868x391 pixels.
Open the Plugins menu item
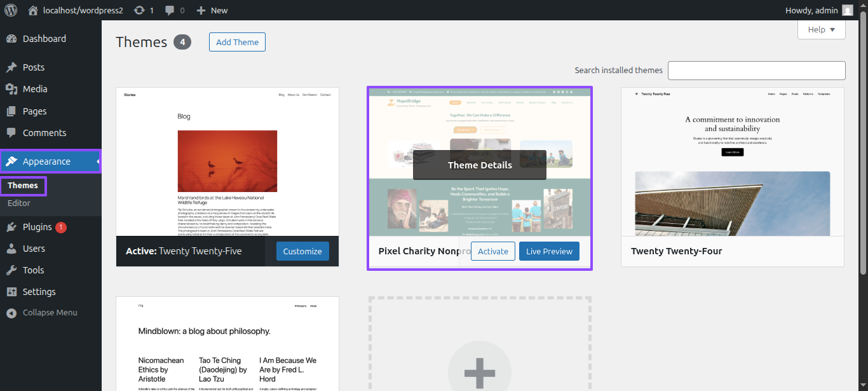pyautogui.click(x=51, y=227)
